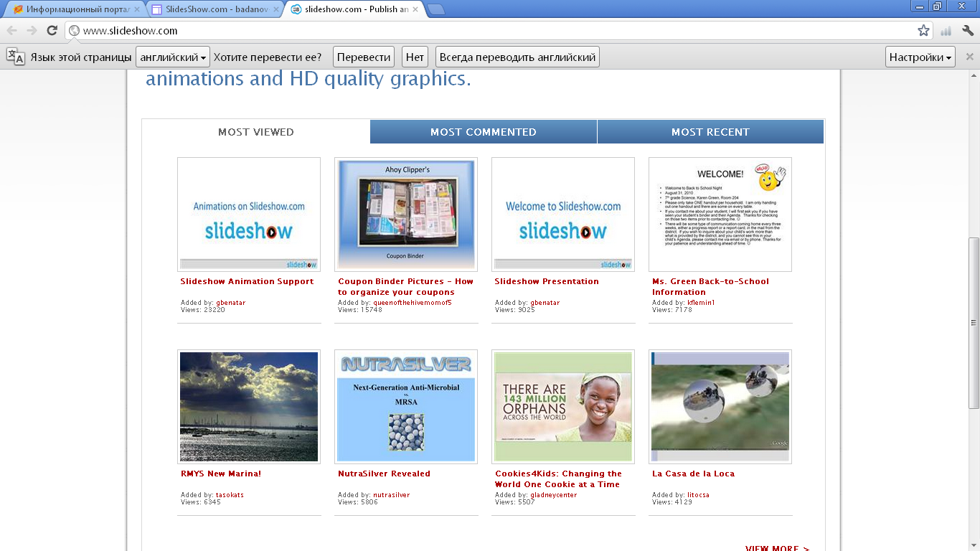The image size is (980, 551).
Task: Open user tasokats profile link
Action: point(230,495)
